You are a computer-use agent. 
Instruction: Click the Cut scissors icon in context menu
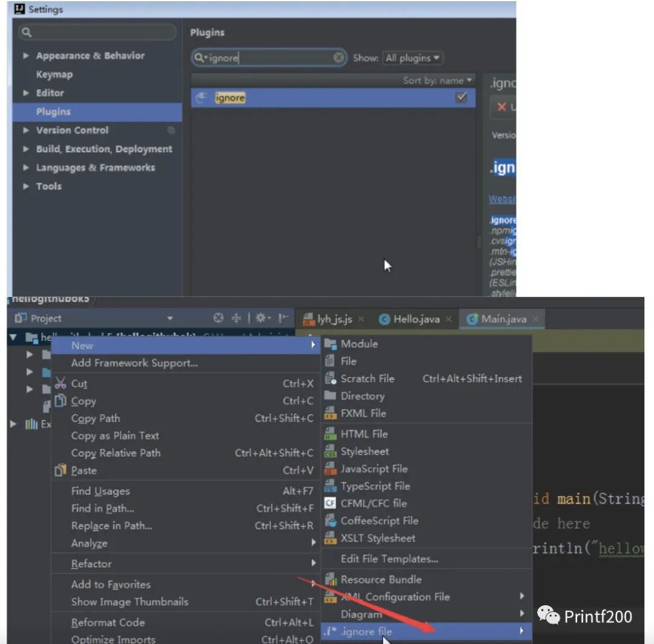(61, 383)
